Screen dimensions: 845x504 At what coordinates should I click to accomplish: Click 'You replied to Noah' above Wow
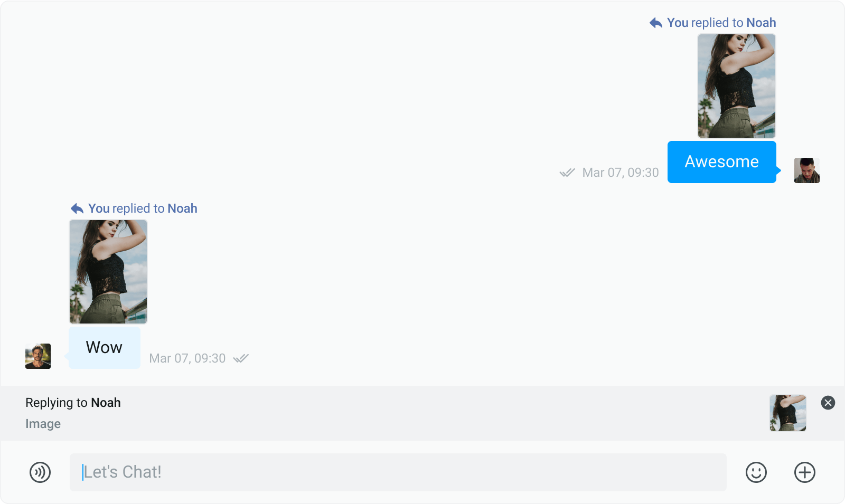[143, 208]
